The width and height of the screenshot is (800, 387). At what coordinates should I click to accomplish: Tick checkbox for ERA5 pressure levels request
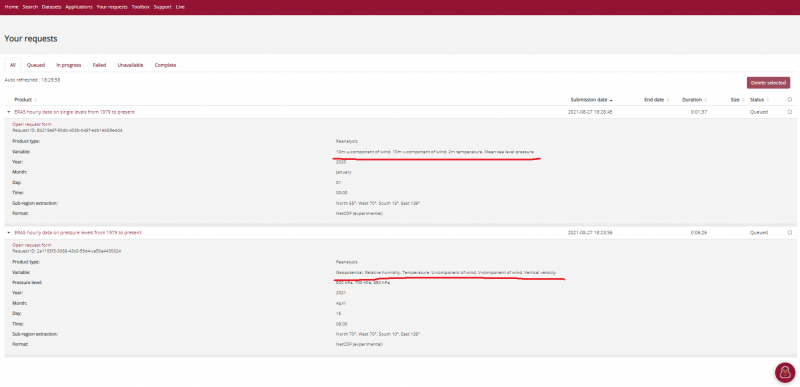click(x=790, y=233)
